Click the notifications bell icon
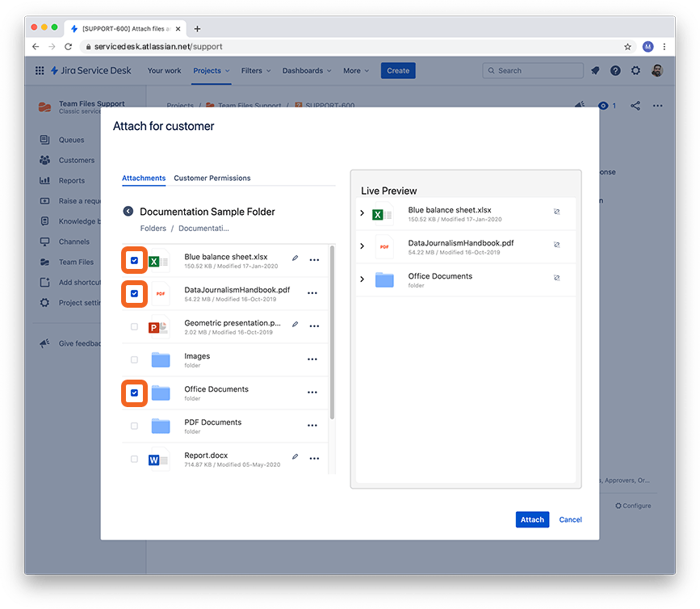Screen dimensions: 700x609 [595, 70]
